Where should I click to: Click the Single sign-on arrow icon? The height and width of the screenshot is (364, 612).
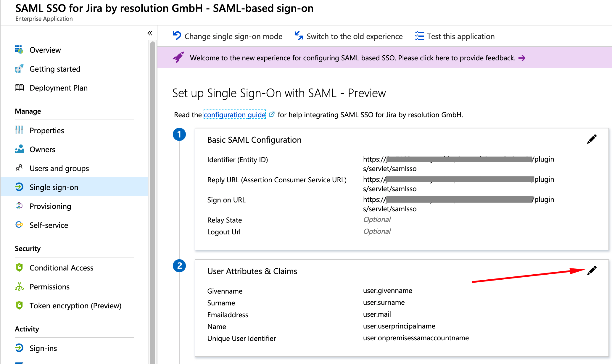tap(19, 187)
